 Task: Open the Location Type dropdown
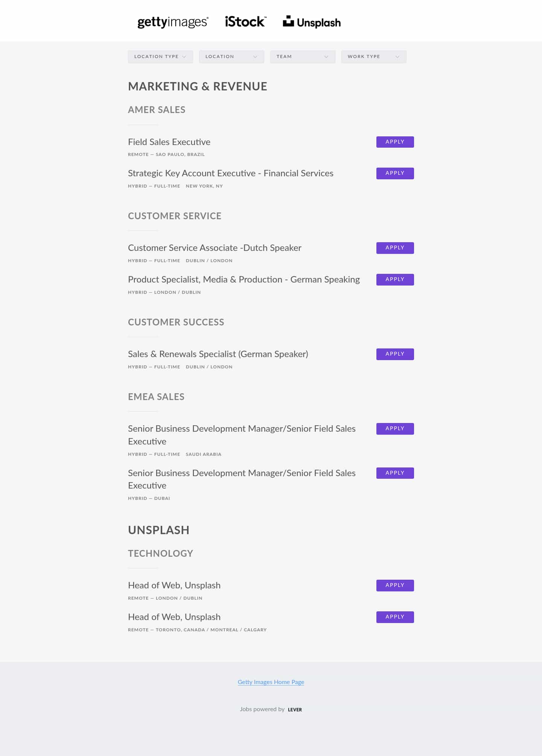160,57
